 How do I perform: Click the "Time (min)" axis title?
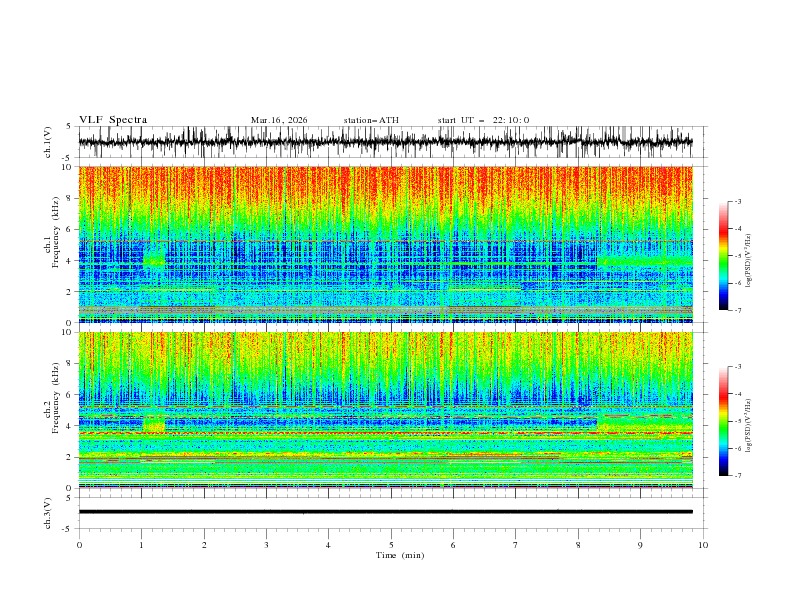click(400, 555)
